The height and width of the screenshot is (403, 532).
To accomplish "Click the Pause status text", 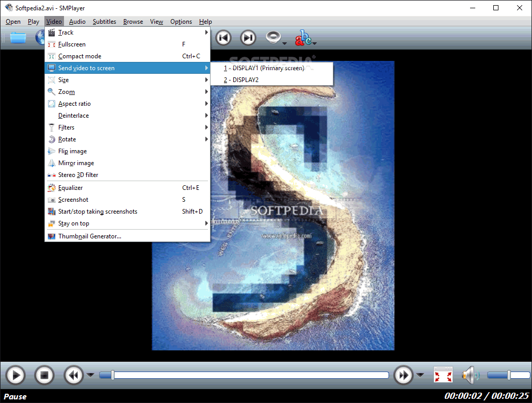I will click(x=15, y=397).
